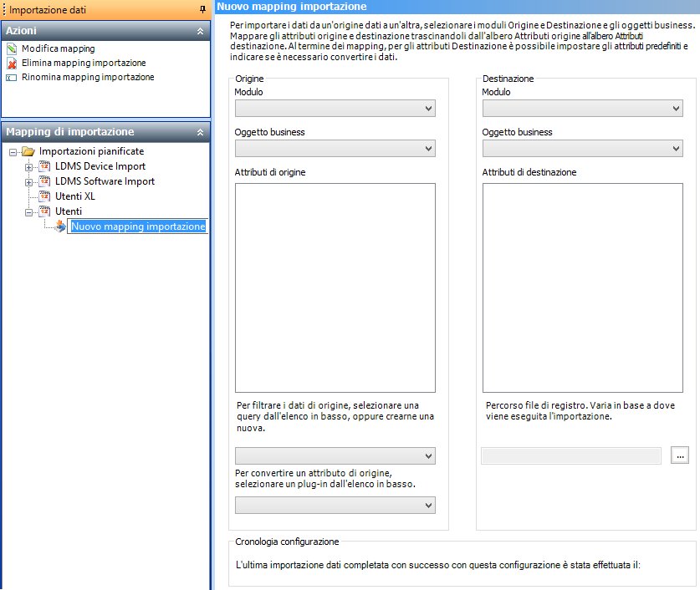Open the origin data filter query dropdown
The image size is (700, 590).
(335, 455)
